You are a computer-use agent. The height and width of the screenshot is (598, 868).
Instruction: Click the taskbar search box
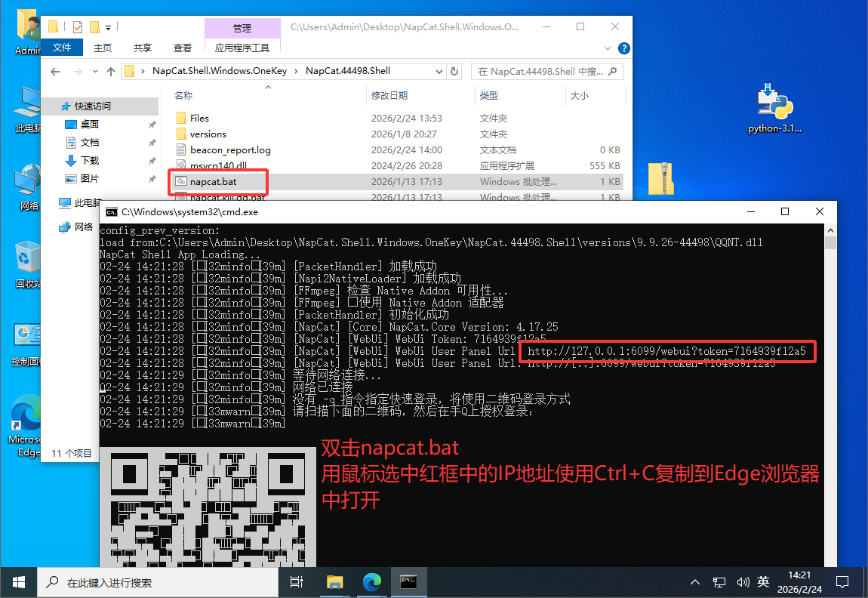158,582
